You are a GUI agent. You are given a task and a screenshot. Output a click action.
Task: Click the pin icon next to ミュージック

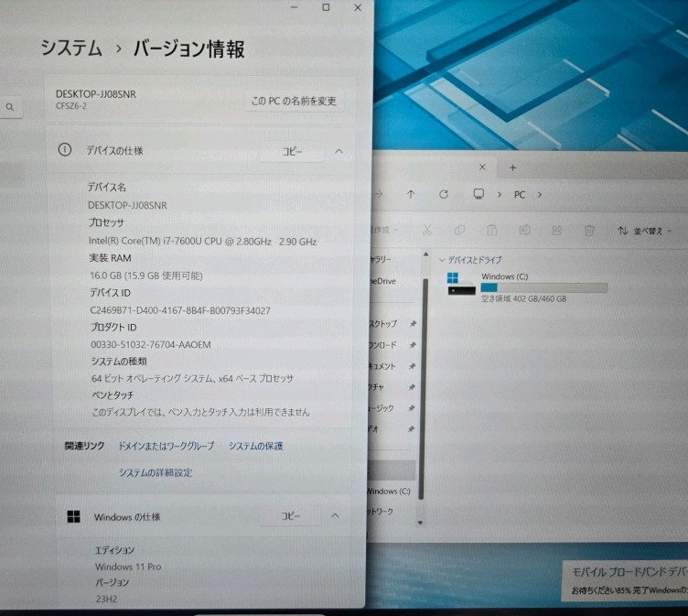411,408
